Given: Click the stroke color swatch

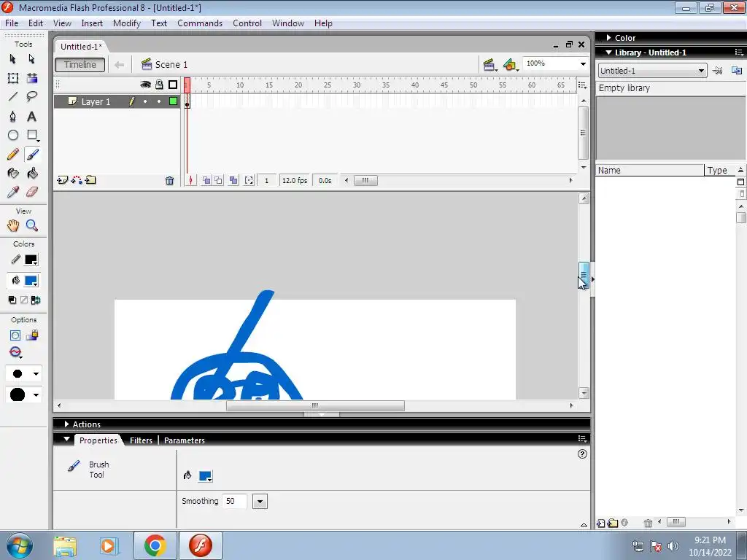Looking at the screenshot, I should (x=31, y=260).
